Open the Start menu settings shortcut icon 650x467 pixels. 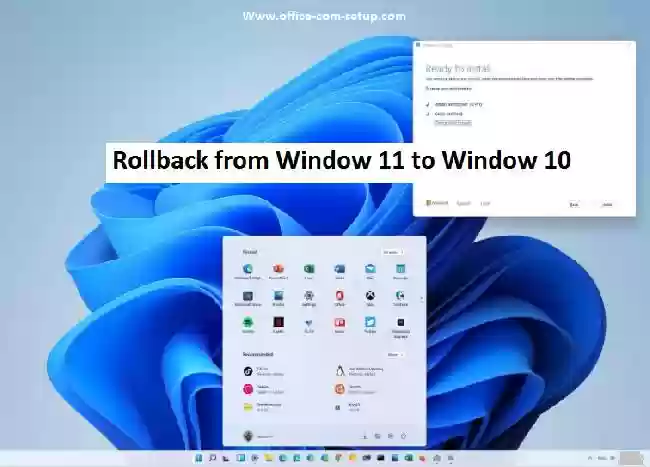[390, 436]
